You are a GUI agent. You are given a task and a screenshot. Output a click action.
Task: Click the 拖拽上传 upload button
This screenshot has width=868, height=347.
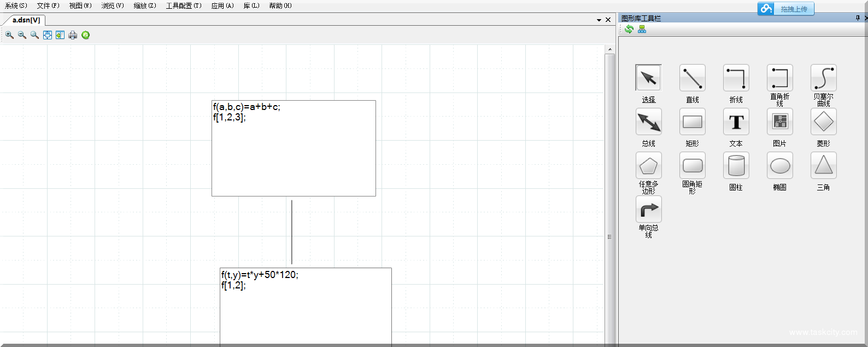[x=786, y=9]
